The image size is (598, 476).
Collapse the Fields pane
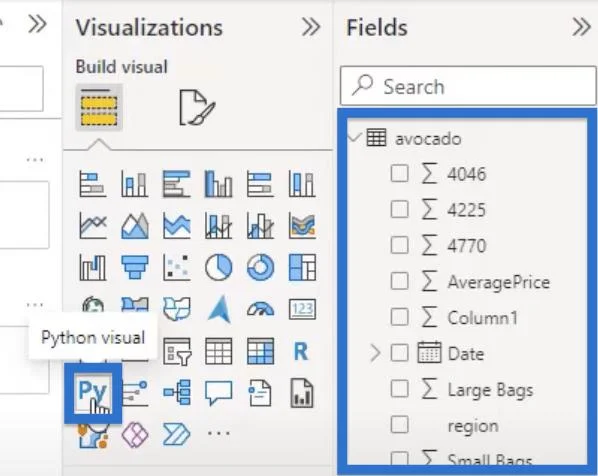tap(582, 27)
